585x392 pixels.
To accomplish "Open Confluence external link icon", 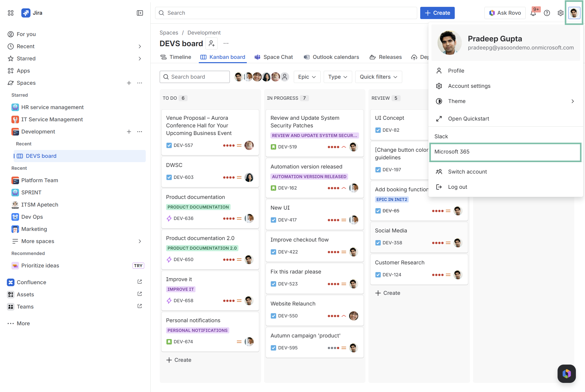I will click(140, 282).
